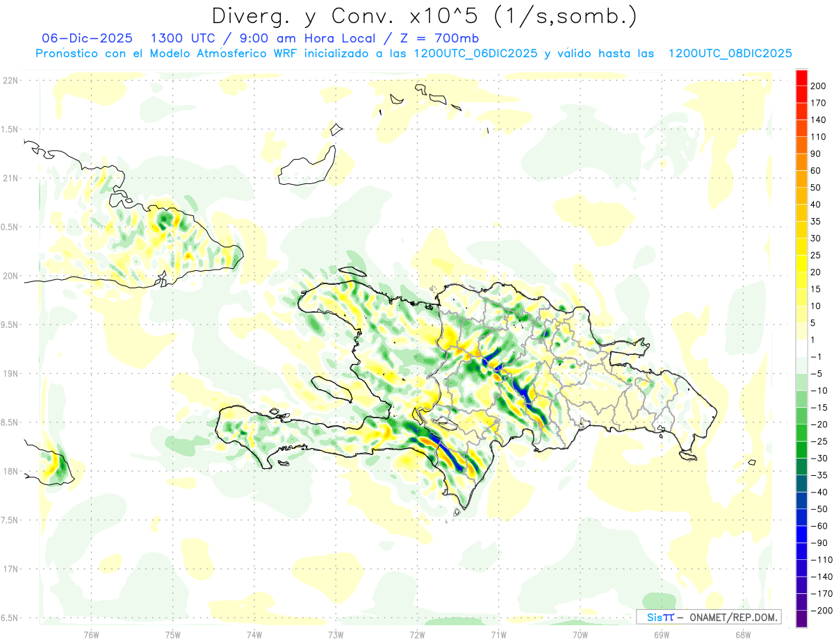Click the '75W' longitude label

tap(172, 634)
